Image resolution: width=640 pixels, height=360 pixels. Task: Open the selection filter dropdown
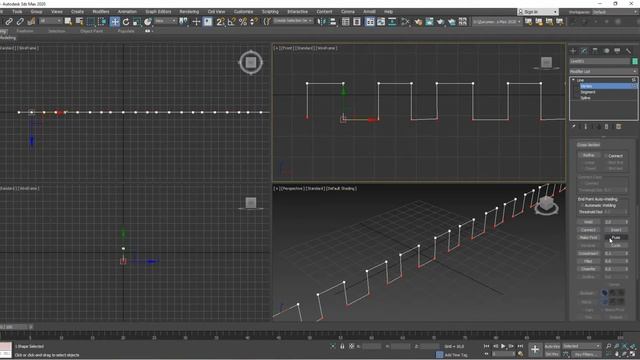point(50,21)
